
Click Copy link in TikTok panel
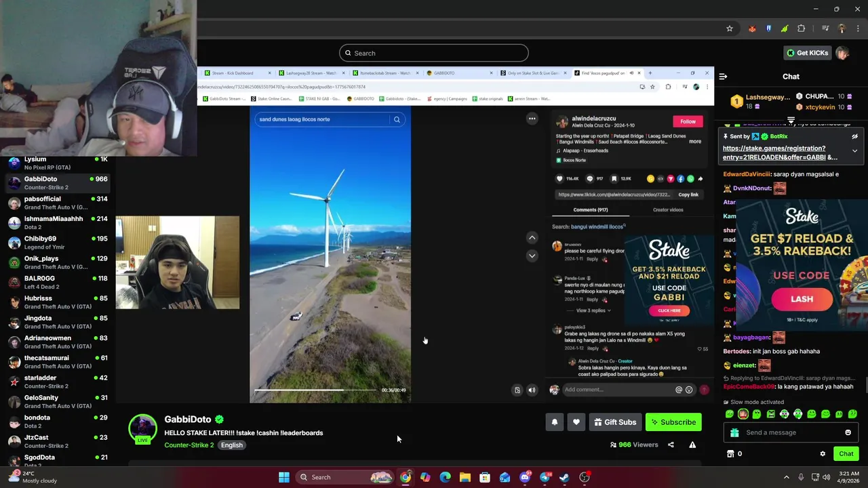coord(688,195)
